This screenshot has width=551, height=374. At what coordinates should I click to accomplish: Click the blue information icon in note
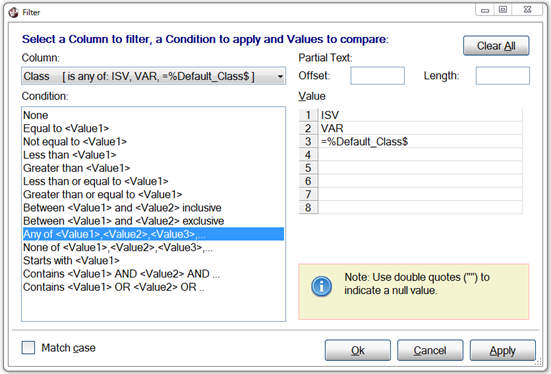tap(321, 286)
